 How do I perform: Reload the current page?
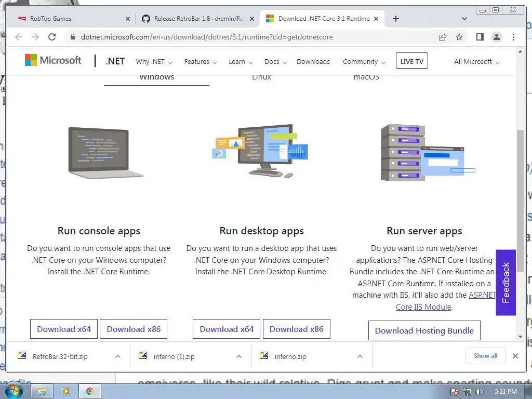(x=52, y=37)
